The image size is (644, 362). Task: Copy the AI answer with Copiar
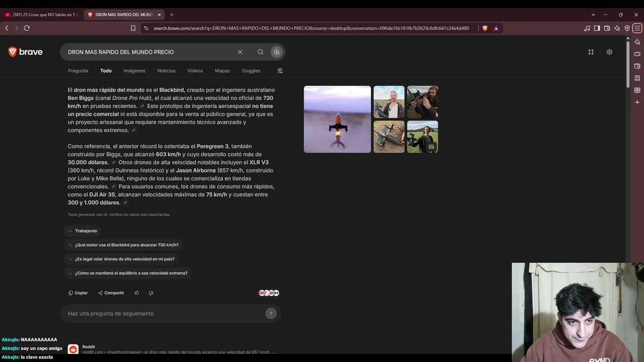pyautogui.click(x=78, y=293)
